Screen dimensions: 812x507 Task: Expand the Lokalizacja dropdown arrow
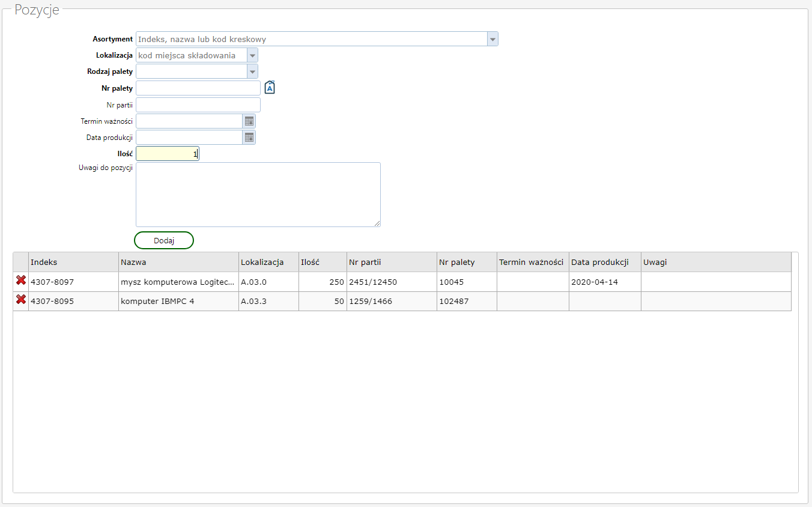coord(252,55)
